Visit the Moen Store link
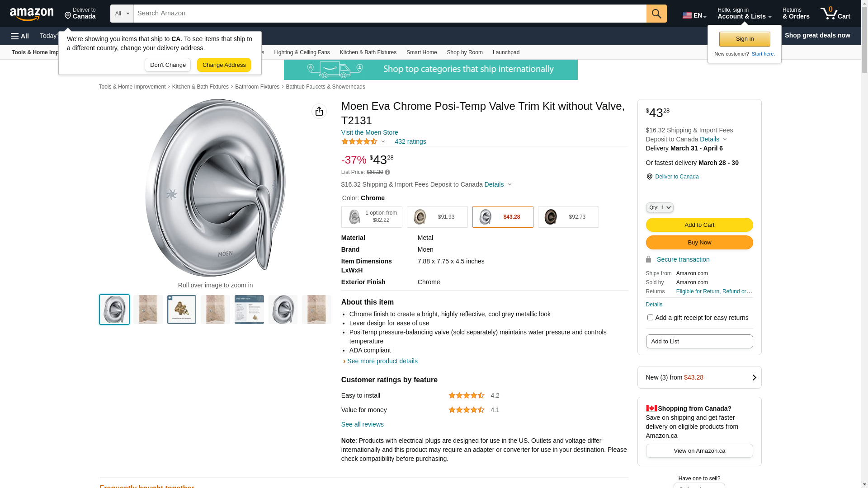Screen dimensions: 868x488 click(x=369, y=132)
